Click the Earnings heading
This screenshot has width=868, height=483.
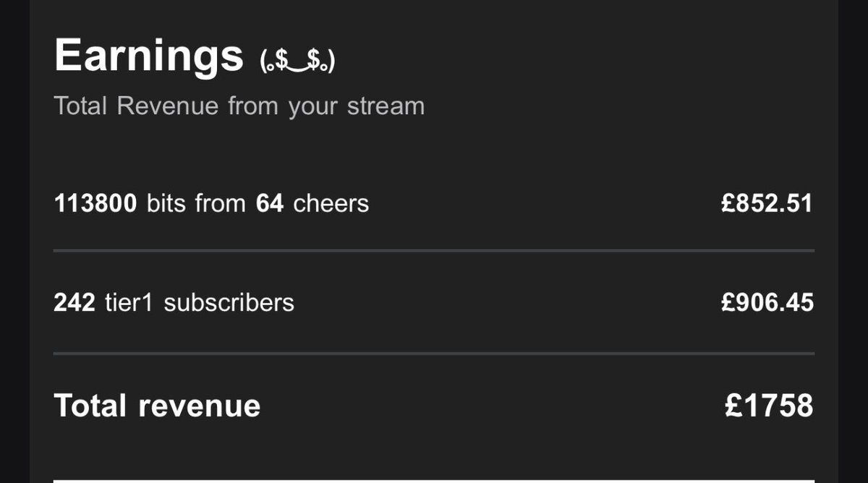point(148,56)
